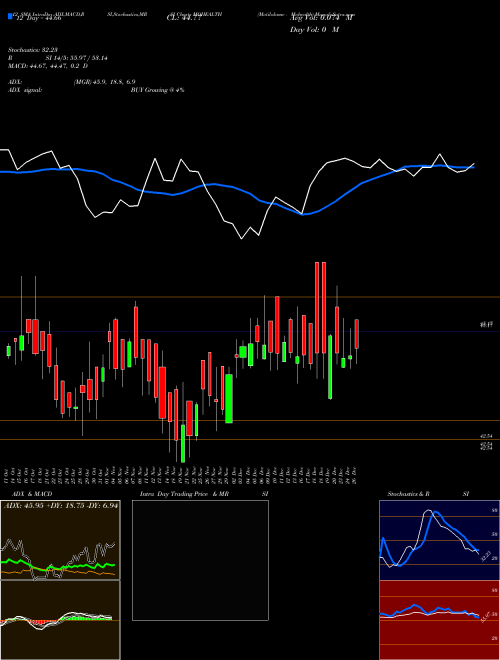Screen dimensions: 500x660
Task: Click the 'Avg Vol: 0.074 M' text
Action: 321,17
